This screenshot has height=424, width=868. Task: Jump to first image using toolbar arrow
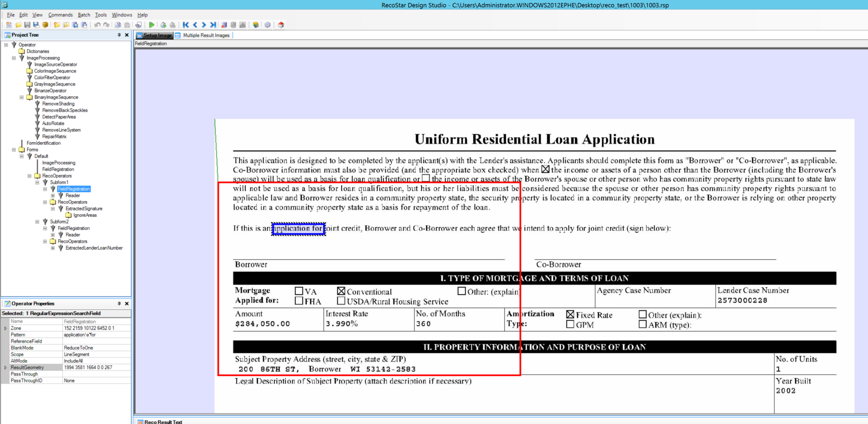pos(186,25)
